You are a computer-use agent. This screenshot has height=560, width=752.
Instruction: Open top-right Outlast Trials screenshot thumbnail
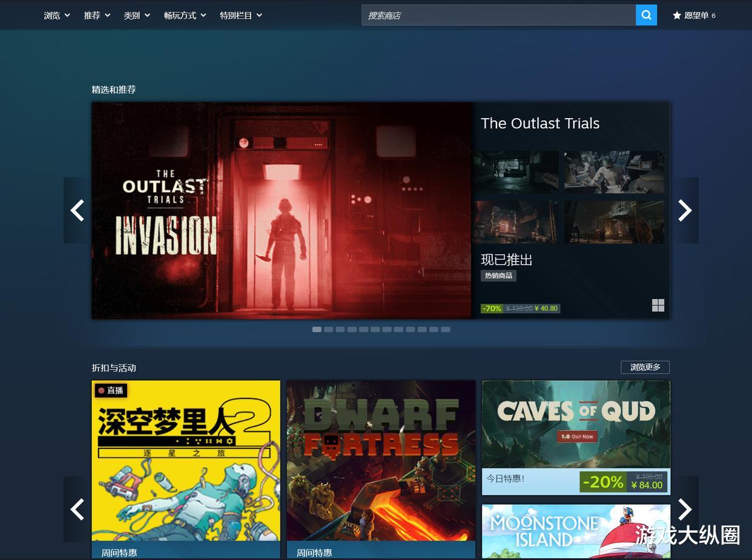[614, 172]
